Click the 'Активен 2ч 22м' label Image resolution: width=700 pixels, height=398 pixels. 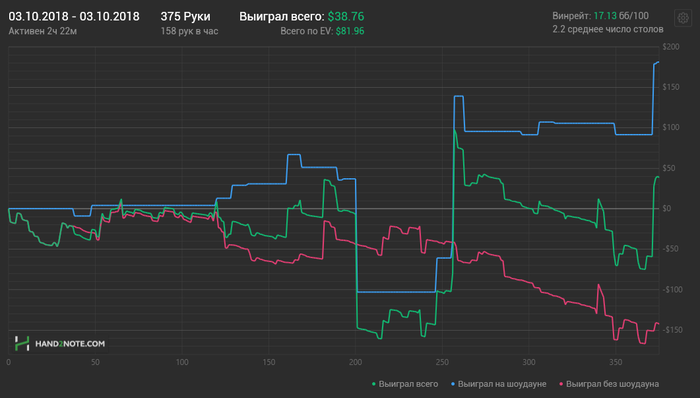coord(43,31)
